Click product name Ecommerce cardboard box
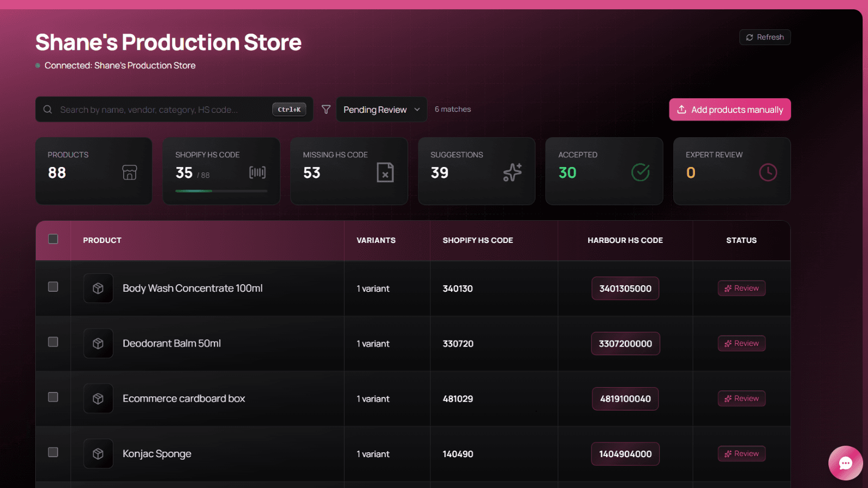This screenshot has width=868, height=488. tap(184, 399)
